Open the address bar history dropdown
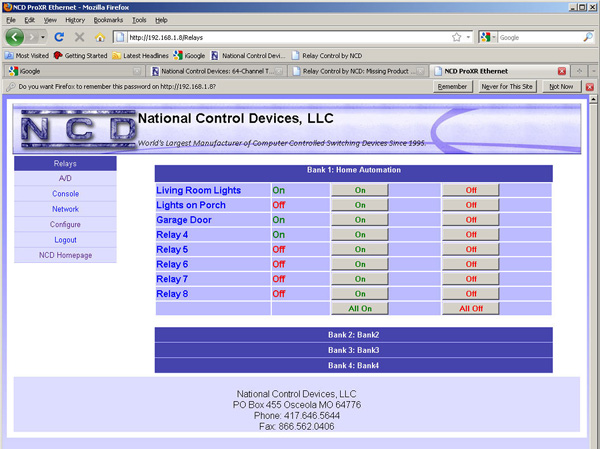600x449 pixels. 468,37
